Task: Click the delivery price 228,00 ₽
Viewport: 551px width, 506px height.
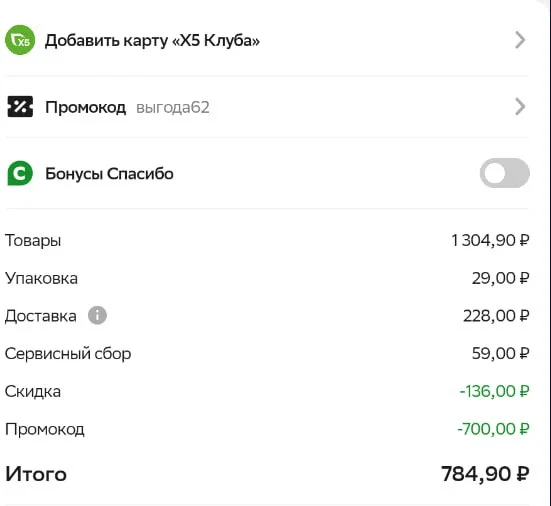Action: click(496, 316)
